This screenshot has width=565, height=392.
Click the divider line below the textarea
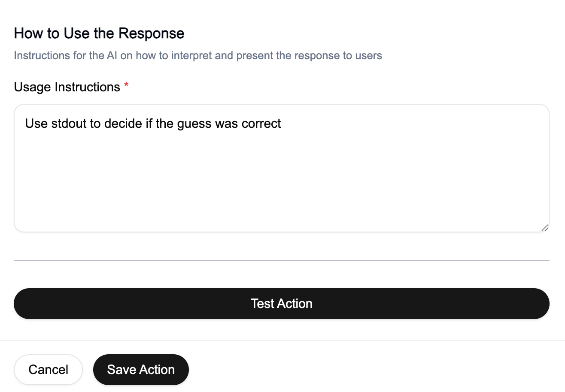tap(282, 261)
